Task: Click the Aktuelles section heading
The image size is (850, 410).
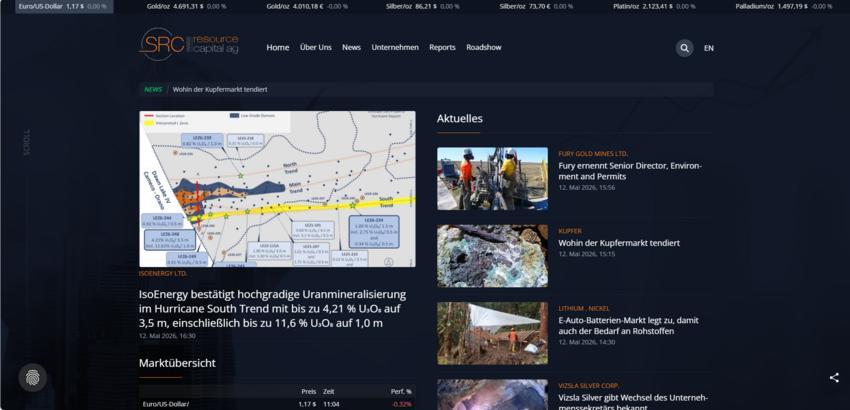Action: click(x=460, y=118)
